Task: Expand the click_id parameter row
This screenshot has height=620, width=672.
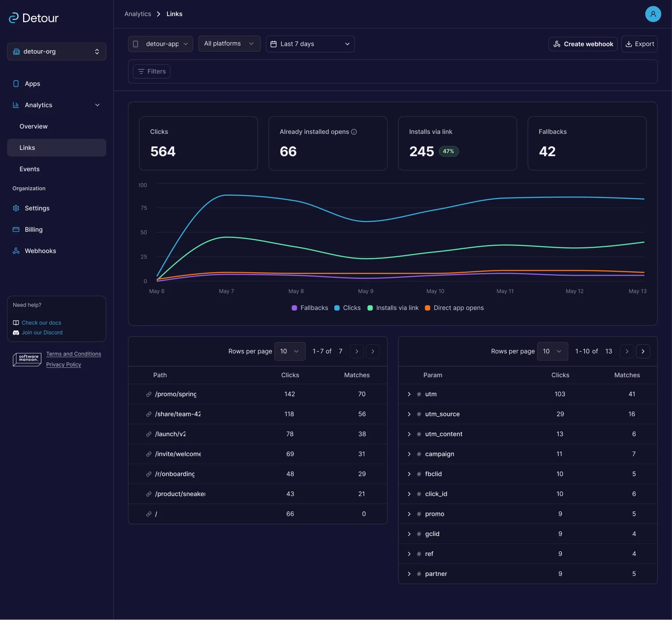Action: pyautogui.click(x=409, y=494)
